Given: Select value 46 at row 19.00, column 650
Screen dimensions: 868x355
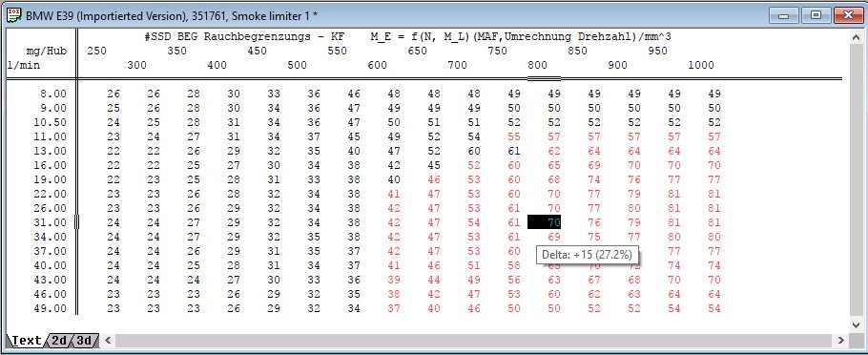Looking at the screenshot, I should pos(433,179).
